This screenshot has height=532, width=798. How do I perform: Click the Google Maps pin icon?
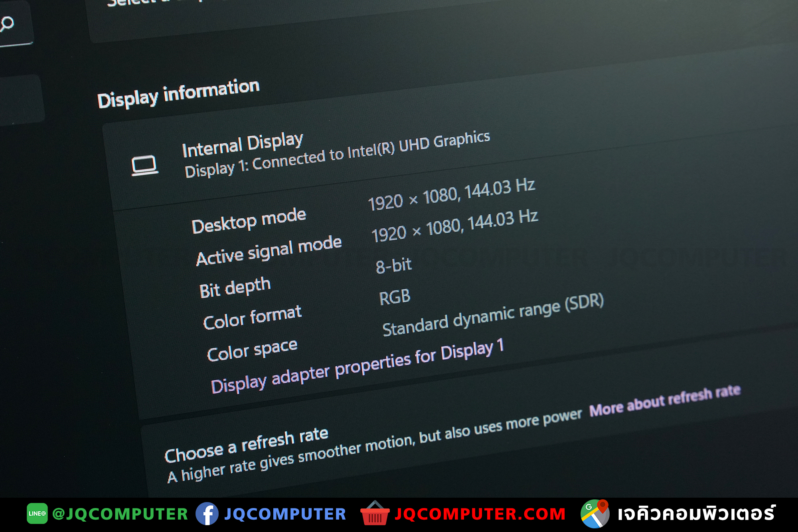[x=595, y=514]
